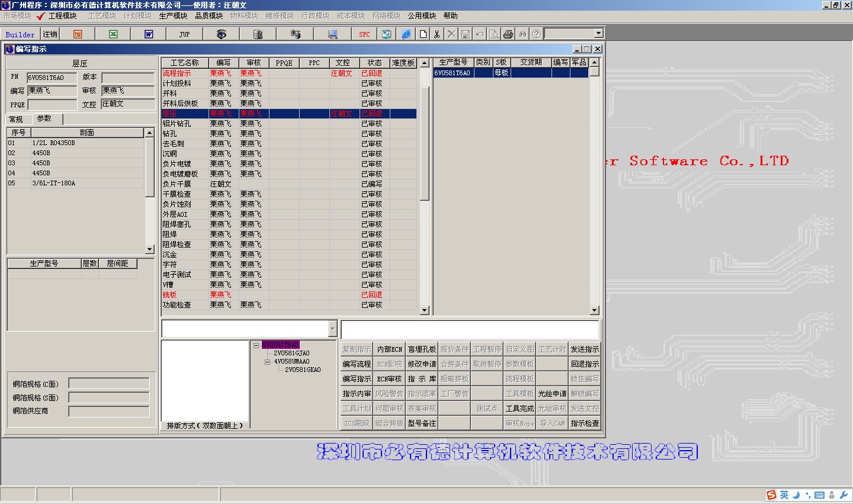Switch to the 常规 tab

tap(16, 119)
